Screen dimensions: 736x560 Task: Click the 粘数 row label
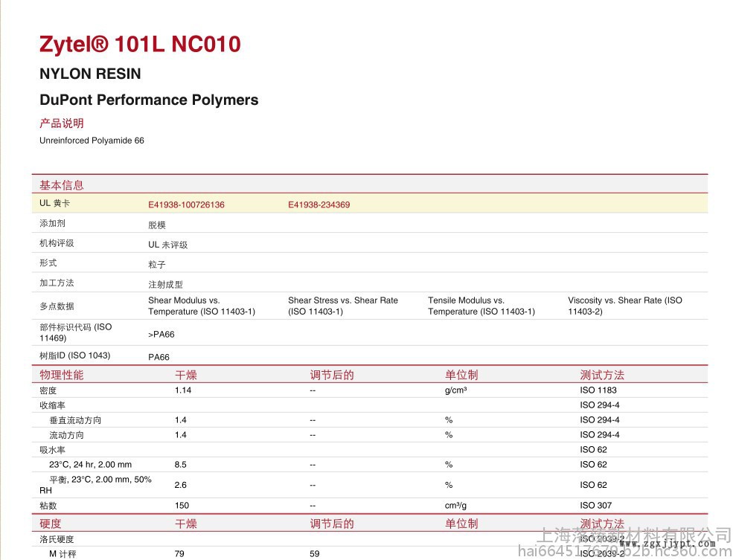tap(48, 506)
